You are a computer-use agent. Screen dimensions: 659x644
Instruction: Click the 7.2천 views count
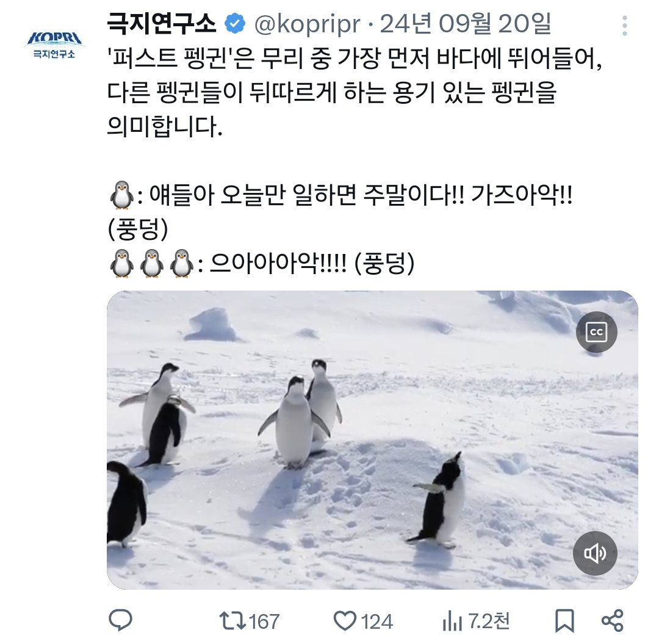(x=489, y=621)
